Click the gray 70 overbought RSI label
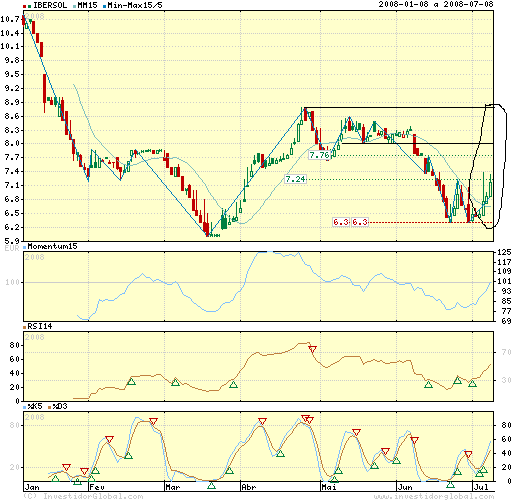 point(506,352)
